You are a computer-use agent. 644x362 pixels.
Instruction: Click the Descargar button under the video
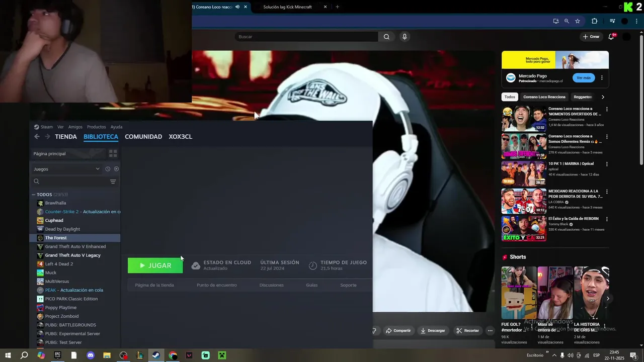click(433, 330)
